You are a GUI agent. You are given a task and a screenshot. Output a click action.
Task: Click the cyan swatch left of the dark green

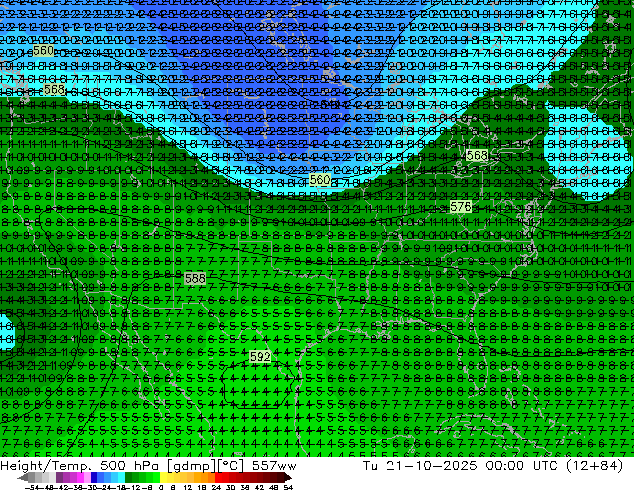[x=121, y=477]
